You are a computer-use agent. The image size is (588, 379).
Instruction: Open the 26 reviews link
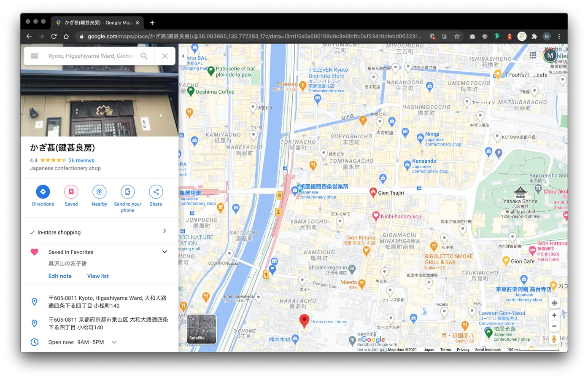click(x=81, y=161)
